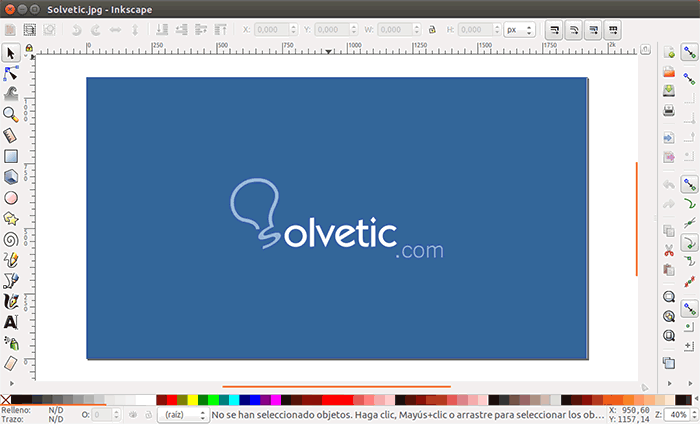This screenshot has height=424, width=700.
Task: Toggle scale stroke width with object
Action: pyautogui.click(x=554, y=30)
